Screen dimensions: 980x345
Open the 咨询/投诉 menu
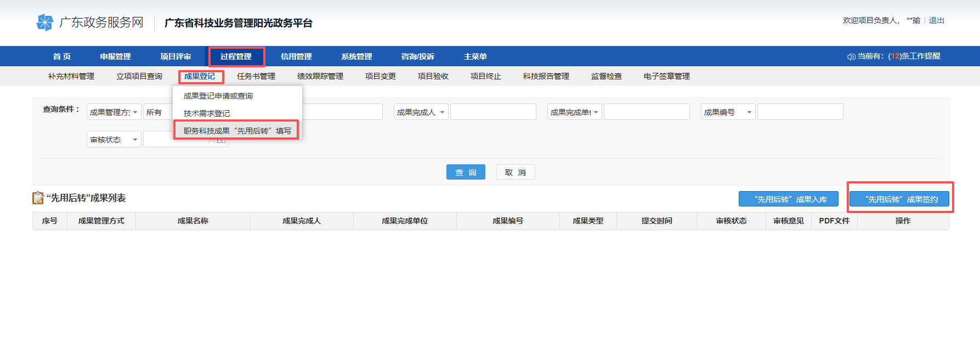pos(417,56)
